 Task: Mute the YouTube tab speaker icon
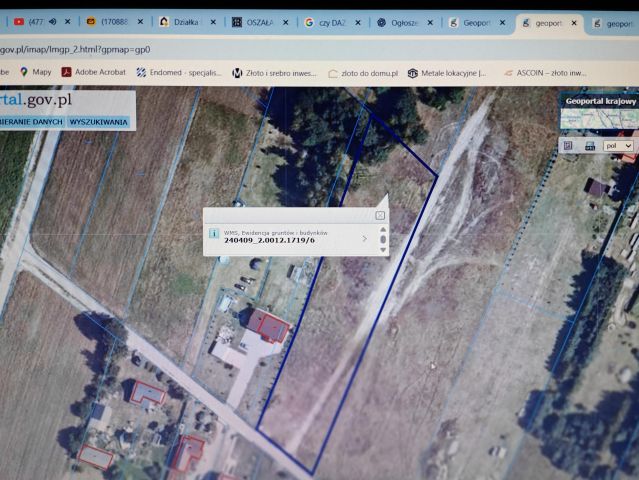53,21
